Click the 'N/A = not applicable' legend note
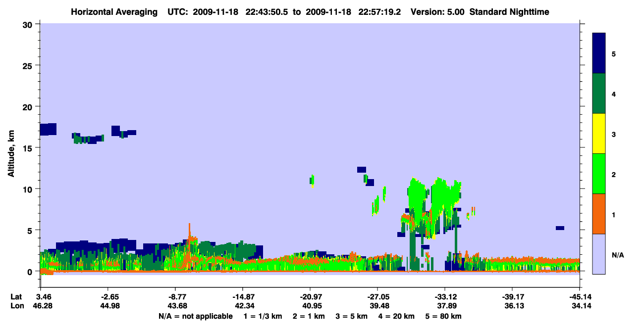The height and width of the screenshot is (330, 644). pos(196,316)
